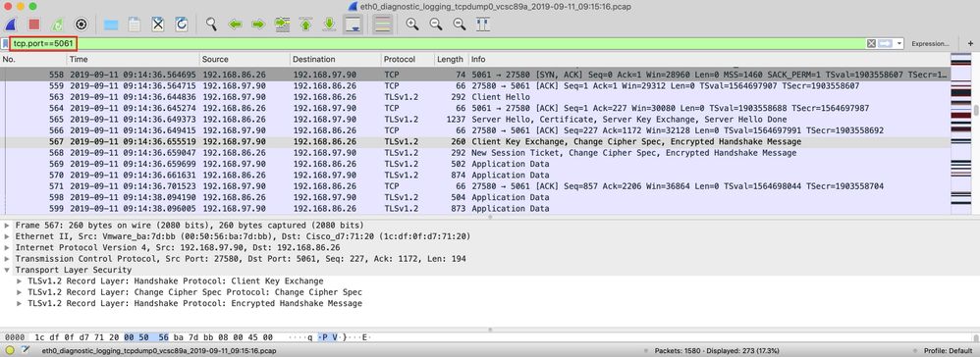Start capturing packets with the shark fin icon

point(11,25)
